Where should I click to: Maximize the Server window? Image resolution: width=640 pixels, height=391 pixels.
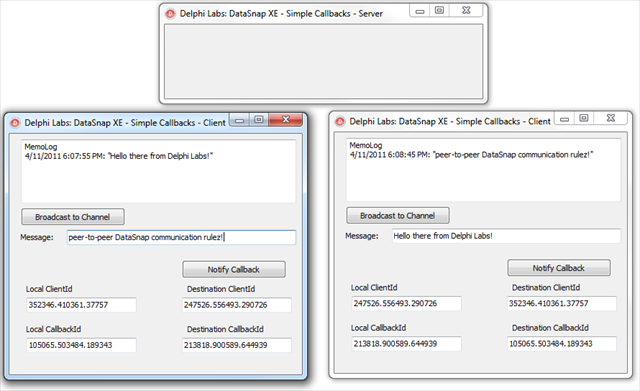pos(439,11)
